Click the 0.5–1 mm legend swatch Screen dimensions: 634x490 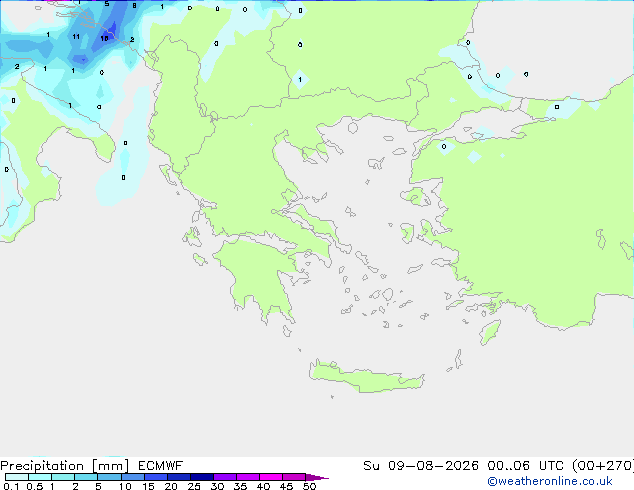pos(40,477)
